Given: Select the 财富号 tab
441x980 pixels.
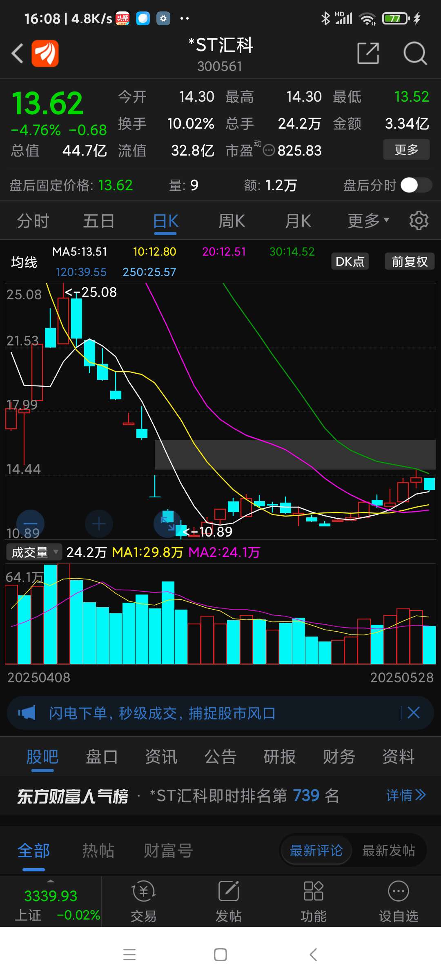Looking at the screenshot, I should 168,851.
